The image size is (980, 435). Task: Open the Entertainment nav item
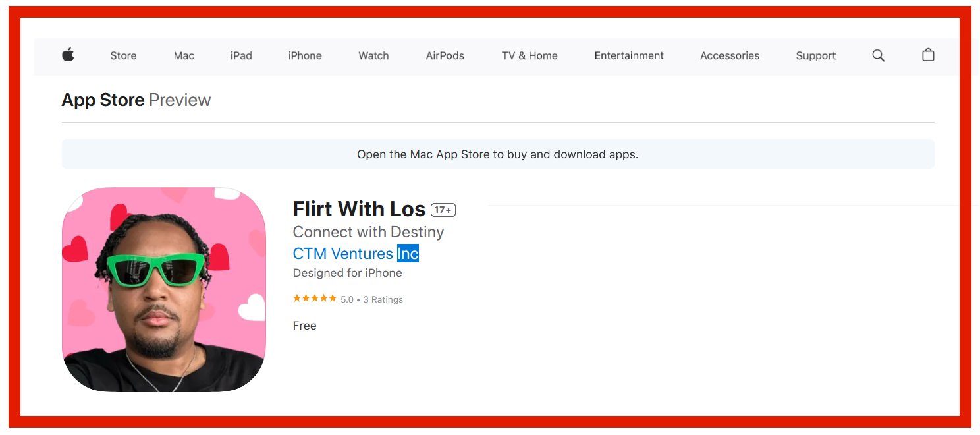coord(629,56)
